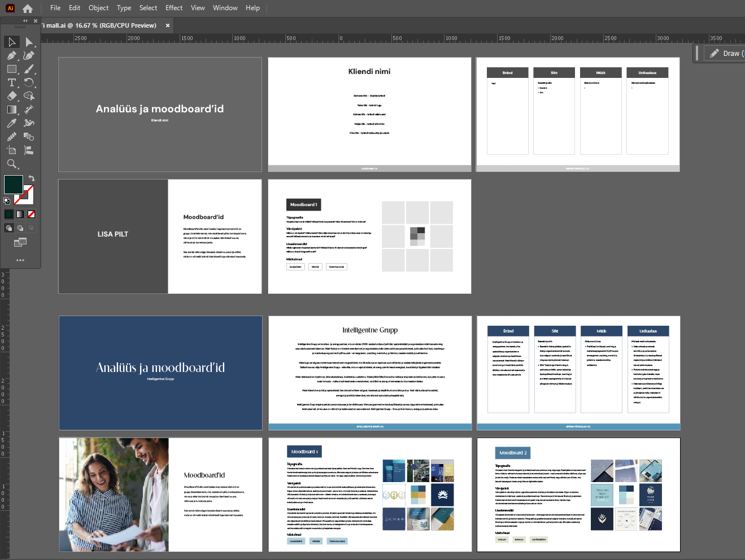
Task: Pick the Pen tool
Action: pos(11,56)
